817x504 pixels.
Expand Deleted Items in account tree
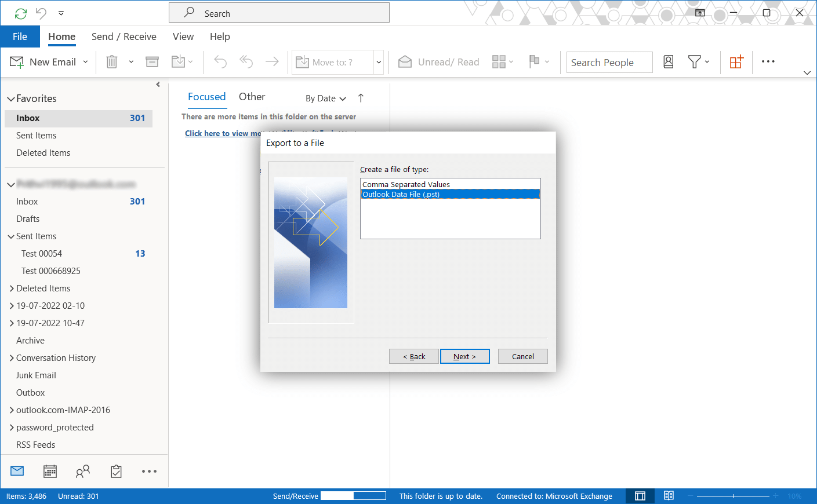(12, 288)
